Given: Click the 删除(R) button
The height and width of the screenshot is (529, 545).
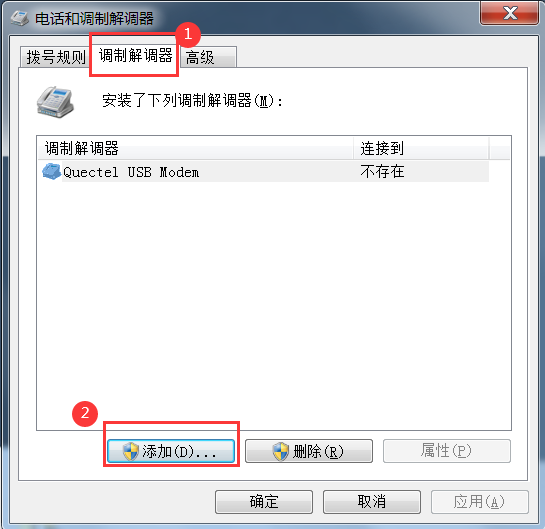Looking at the screenshot, I should click(309, 451).
